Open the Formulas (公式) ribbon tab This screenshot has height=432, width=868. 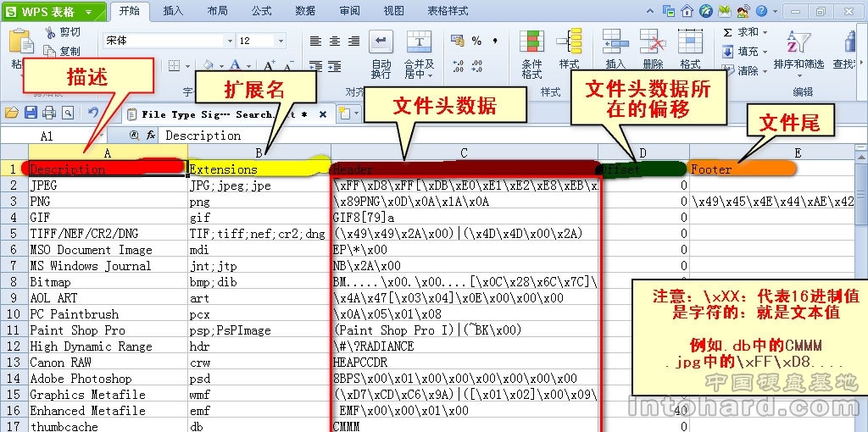pyautogui.click(x=261, y=11)
